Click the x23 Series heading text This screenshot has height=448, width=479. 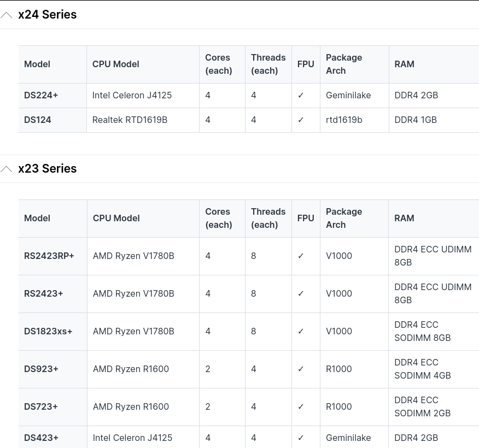(48, 169)
